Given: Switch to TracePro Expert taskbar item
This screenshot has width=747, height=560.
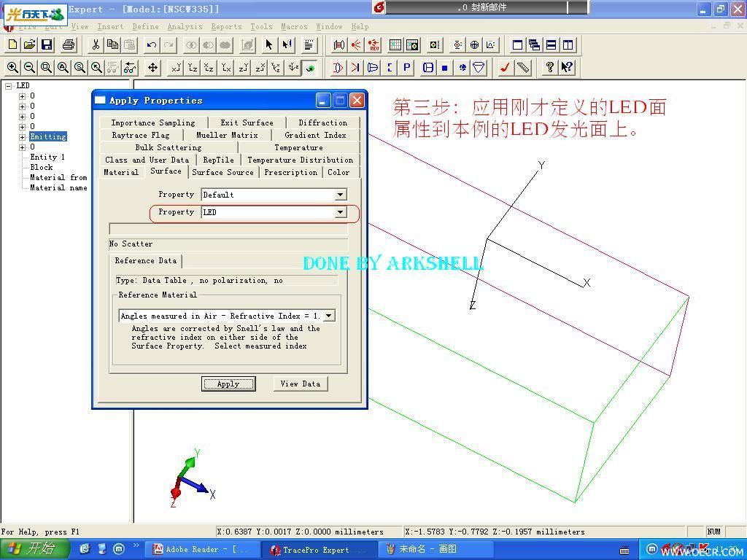Looking at the screenshot, I should point(320,550).
